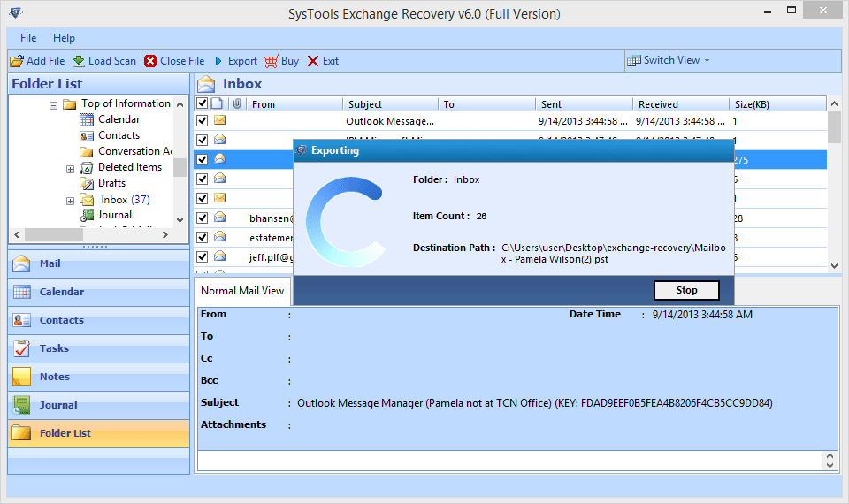This screenshot has height=504, width=849.
Task: Open the Folder List navigation pane
Action: tap(98, 433)
